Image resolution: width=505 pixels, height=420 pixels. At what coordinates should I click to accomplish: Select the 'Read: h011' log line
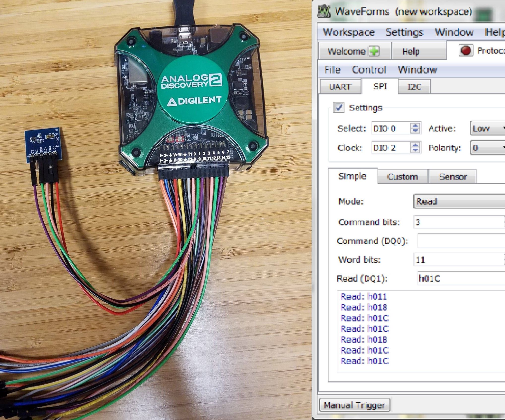(x=364, y=297)
